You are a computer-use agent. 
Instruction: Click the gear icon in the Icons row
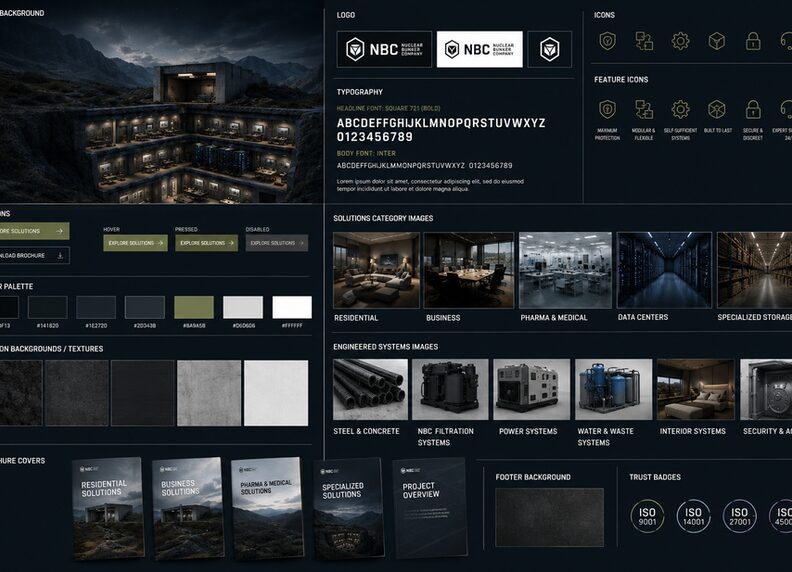[680, 41]
